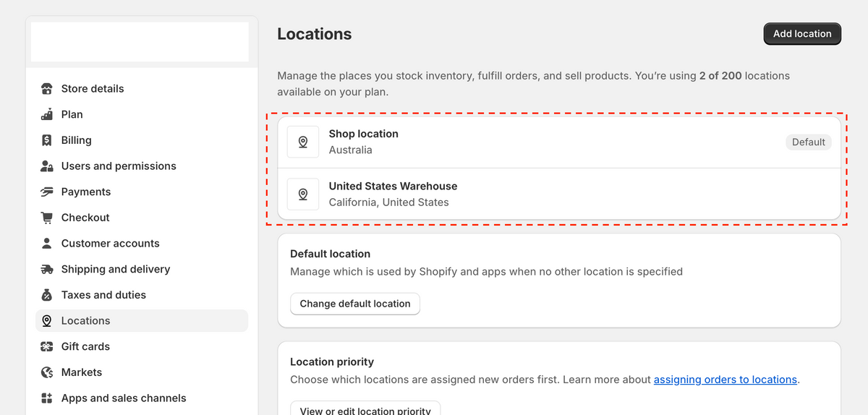Click the Gift cards icon
Screen dimensions: 868x415
[x=47, y=346]
